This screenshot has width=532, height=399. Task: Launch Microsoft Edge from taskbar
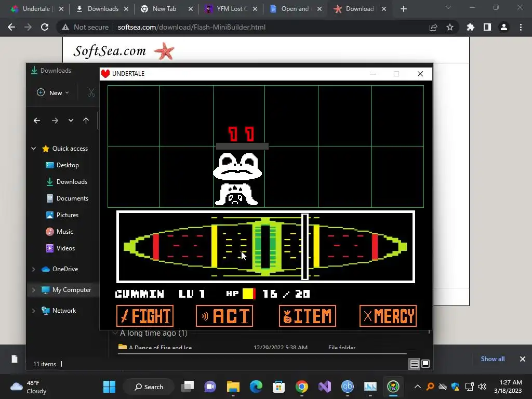(256, 387)
